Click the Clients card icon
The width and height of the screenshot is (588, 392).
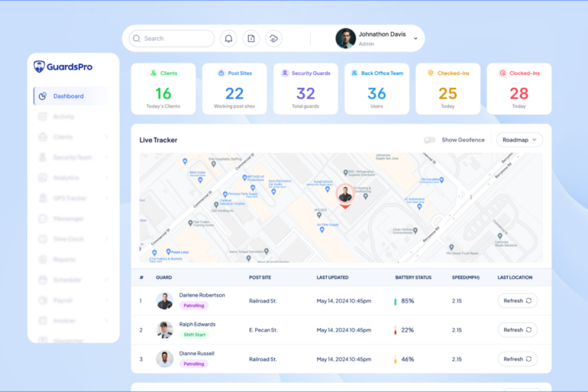coord(153,73)
